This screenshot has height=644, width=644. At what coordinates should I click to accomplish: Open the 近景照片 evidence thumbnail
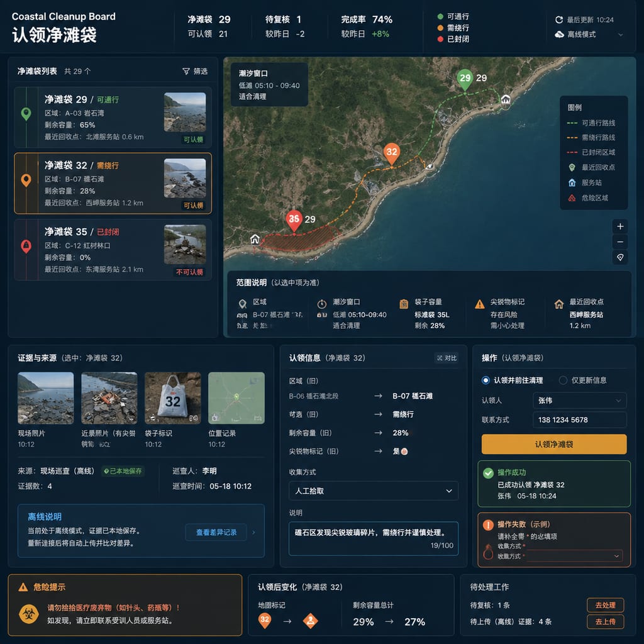(109, 398)
